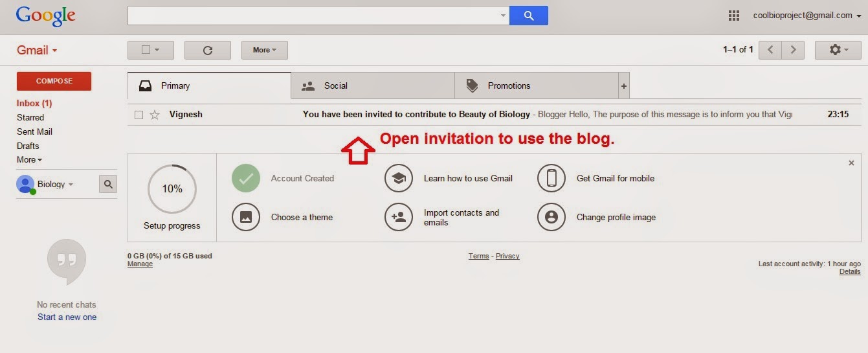
Task: Open the Gmail product dropdown
Action: point(37,50)
